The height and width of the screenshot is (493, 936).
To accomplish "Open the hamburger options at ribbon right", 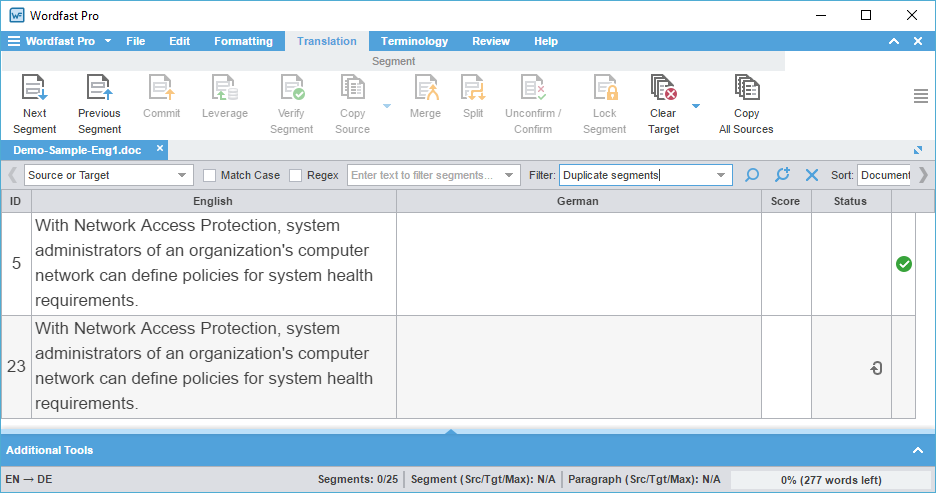I will [x=921, y=96].
